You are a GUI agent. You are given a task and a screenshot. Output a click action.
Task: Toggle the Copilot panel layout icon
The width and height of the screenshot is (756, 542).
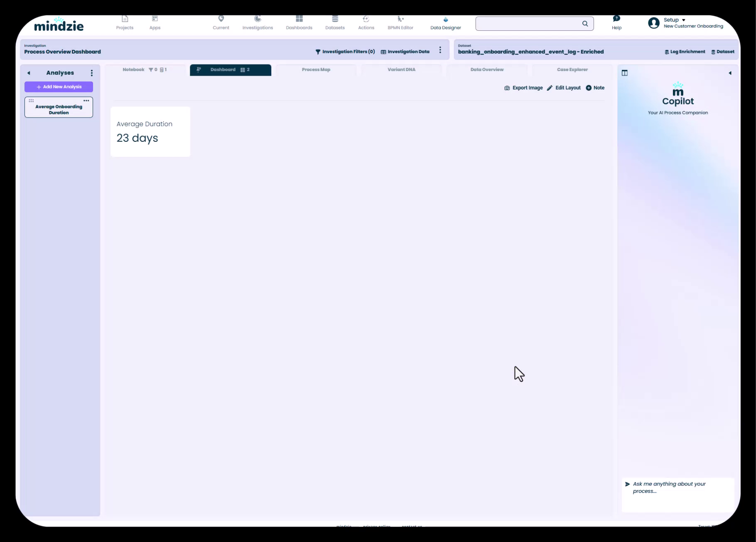pyautogui.click(x=624, y=73)
